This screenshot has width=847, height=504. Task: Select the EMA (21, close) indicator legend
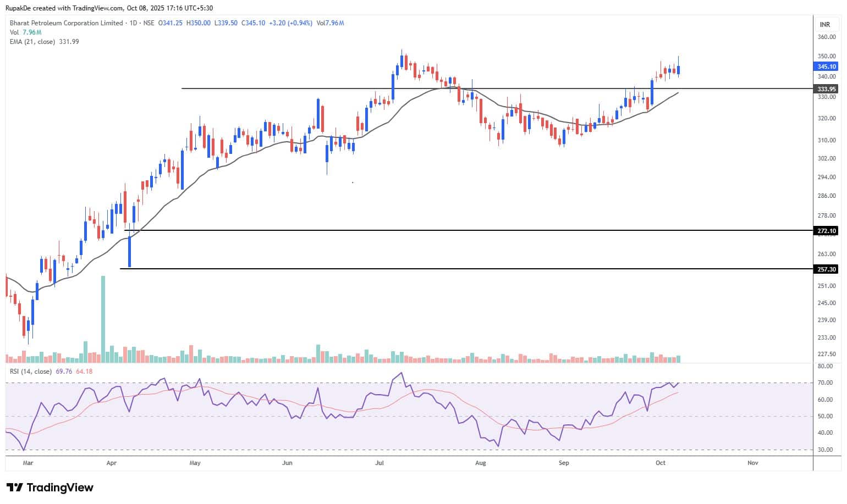click(32, 42)
